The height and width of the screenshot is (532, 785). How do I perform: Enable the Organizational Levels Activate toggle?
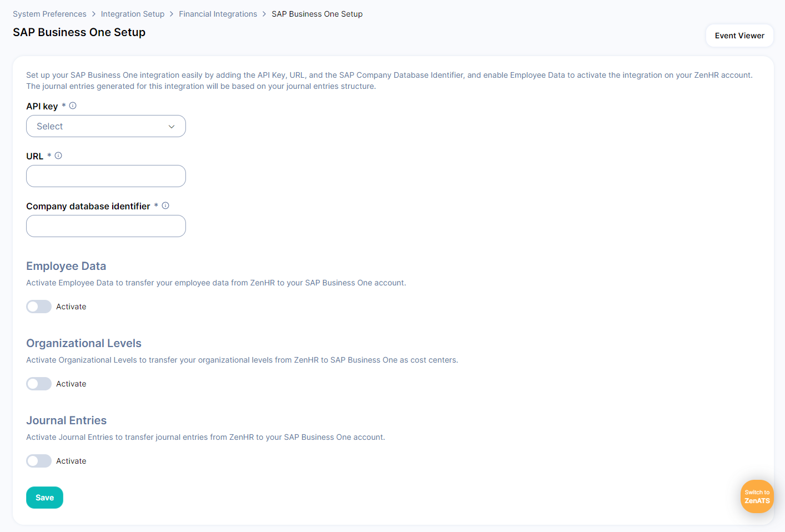[x=39, y=384]
